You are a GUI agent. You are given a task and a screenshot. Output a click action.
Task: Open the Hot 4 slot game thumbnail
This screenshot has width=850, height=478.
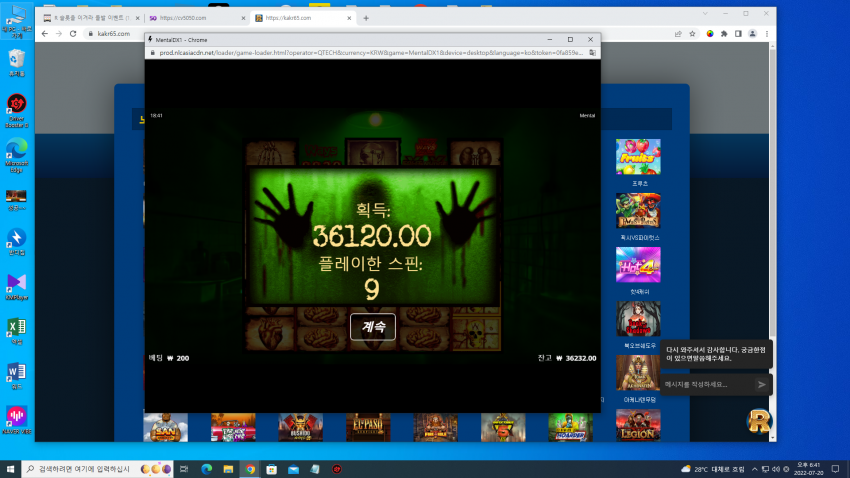tap(638, 264)
